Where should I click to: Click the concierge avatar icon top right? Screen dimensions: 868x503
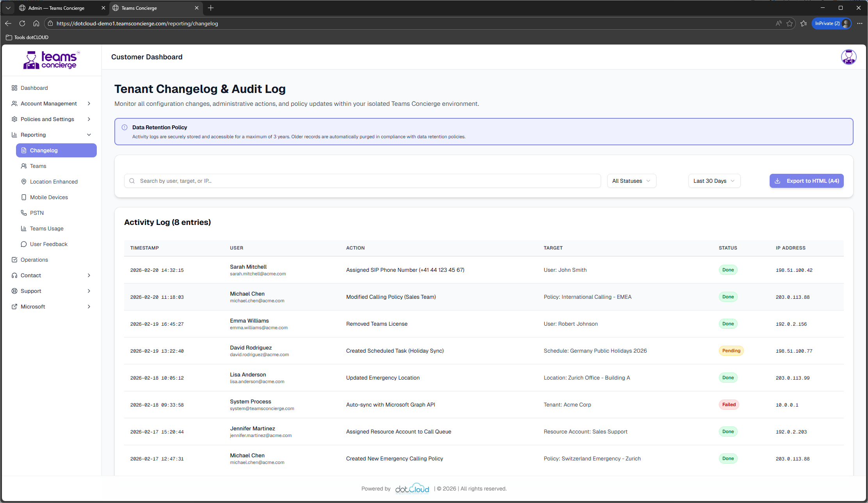[x=848, y=57]
